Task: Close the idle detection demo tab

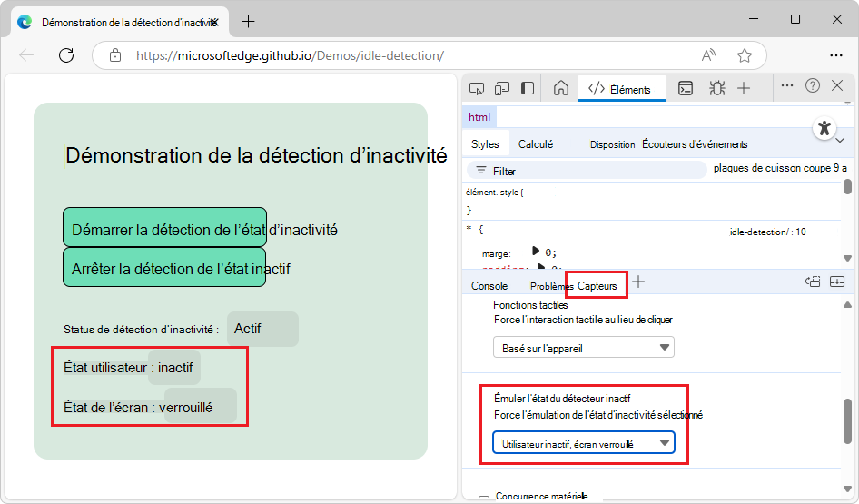Action: [x=214, y=23]
